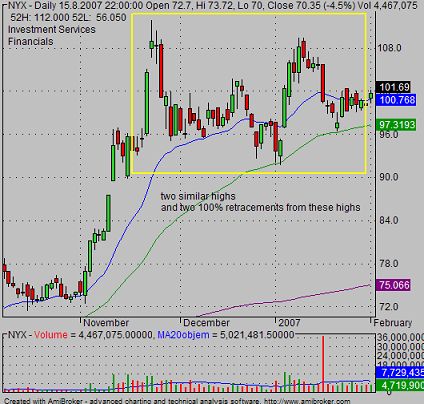
Task: Click the 90.0 price axis value
Action: pos(389,177)
